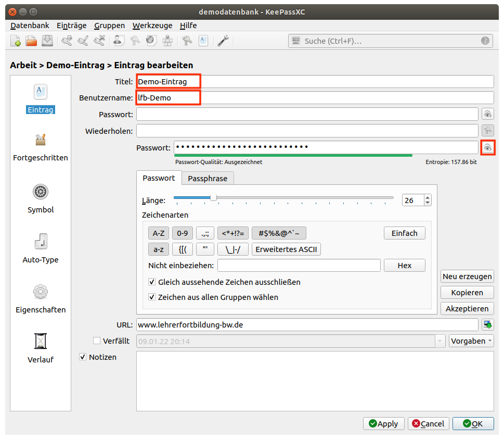Open the Werkzeuge menu
Screen dimensions: 504x440
coord(152,26)
